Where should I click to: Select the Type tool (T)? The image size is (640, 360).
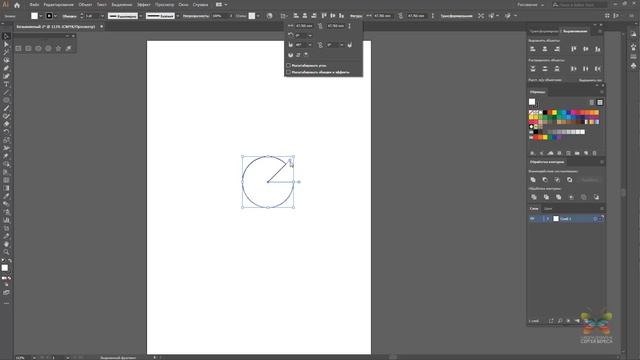click(6, 84)
